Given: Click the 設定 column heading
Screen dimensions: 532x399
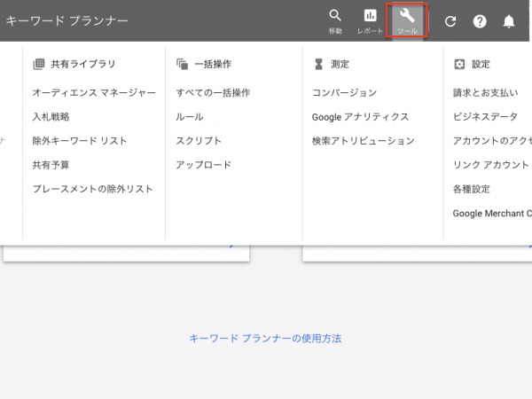Looking at the screenshot, I should pos(481,64).
